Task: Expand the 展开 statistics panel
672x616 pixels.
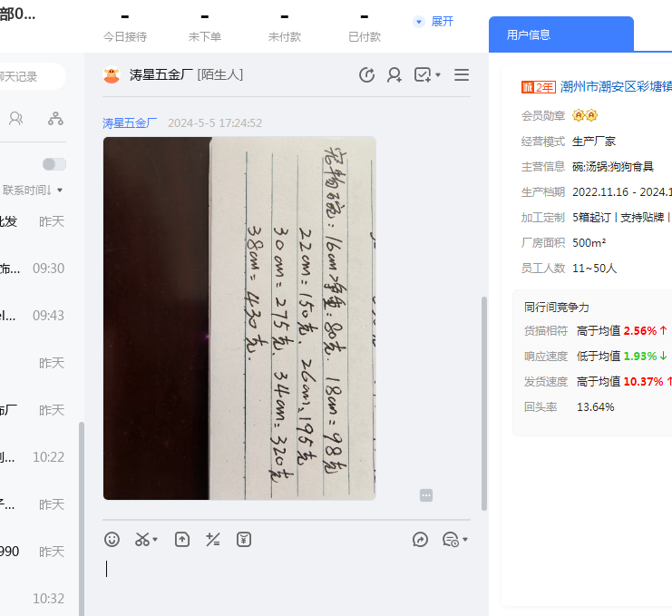Action: (x=433, y=21)
